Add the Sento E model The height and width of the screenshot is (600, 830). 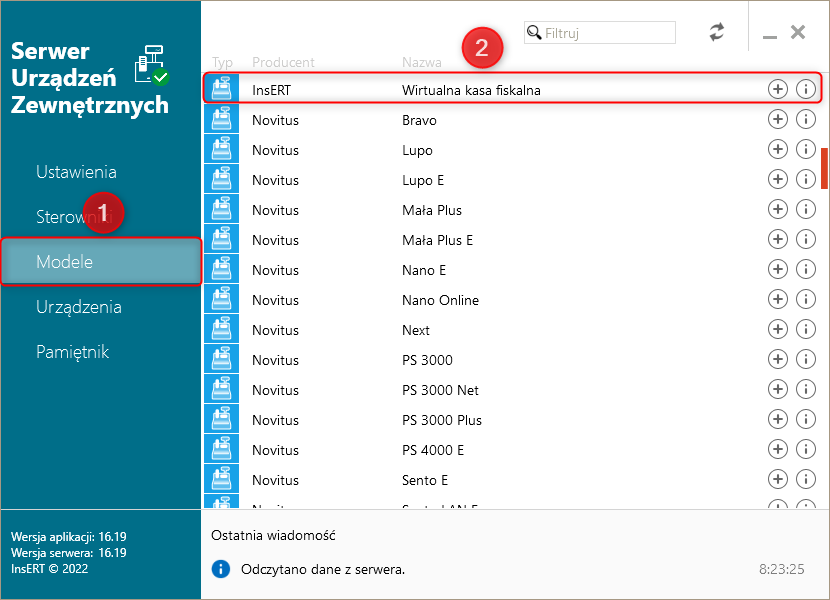click(778, 479)
